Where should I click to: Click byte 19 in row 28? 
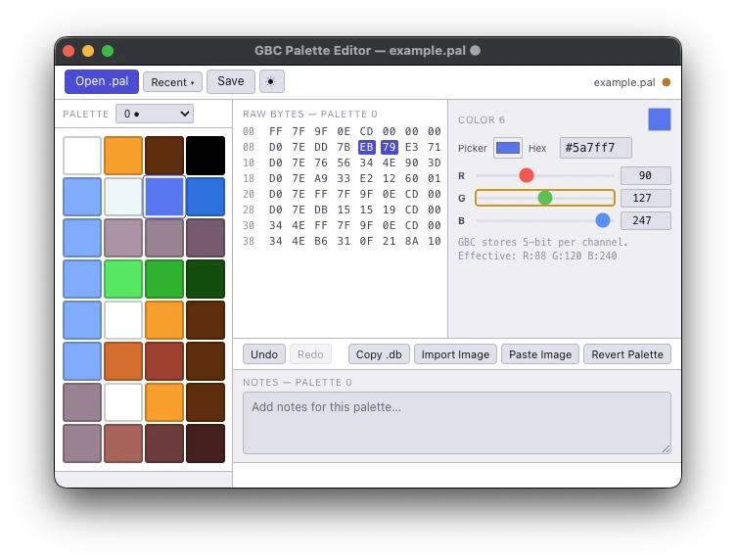390,210
